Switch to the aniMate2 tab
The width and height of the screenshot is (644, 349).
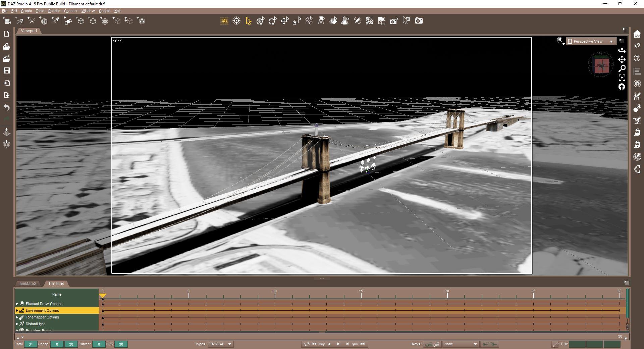(28, 284)
